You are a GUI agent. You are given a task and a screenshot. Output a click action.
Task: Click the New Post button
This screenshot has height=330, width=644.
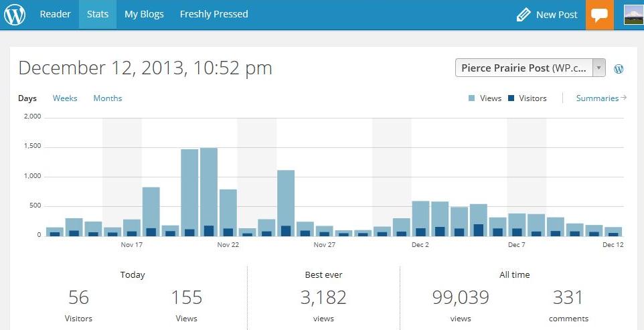(547, 15)
